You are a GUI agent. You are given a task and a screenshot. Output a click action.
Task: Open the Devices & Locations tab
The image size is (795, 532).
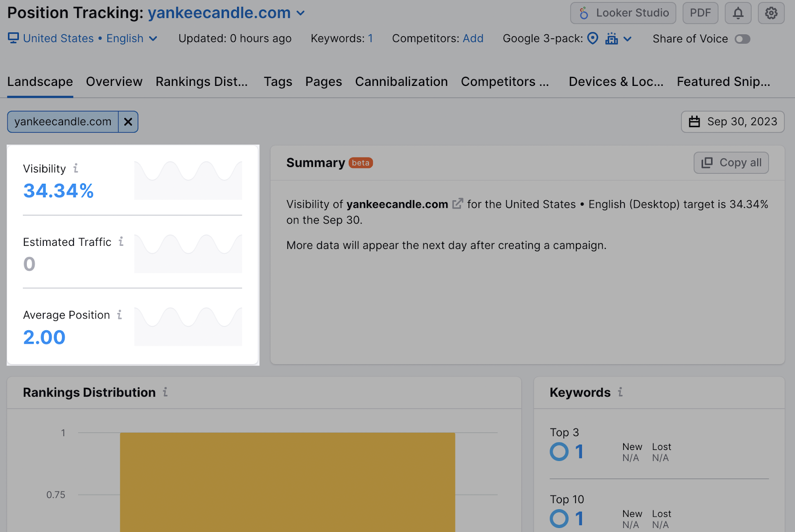(x=616, y=81)
